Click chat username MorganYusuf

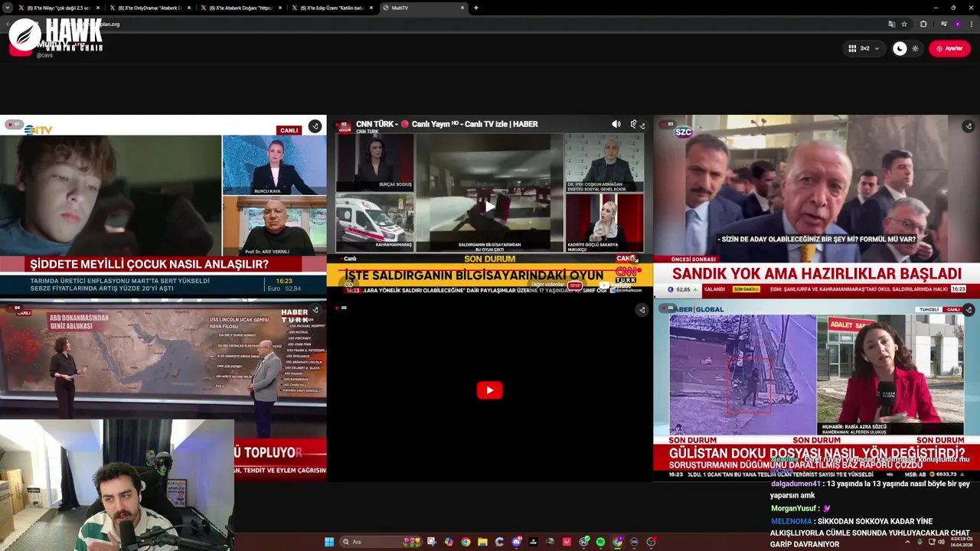click(793, 508)
